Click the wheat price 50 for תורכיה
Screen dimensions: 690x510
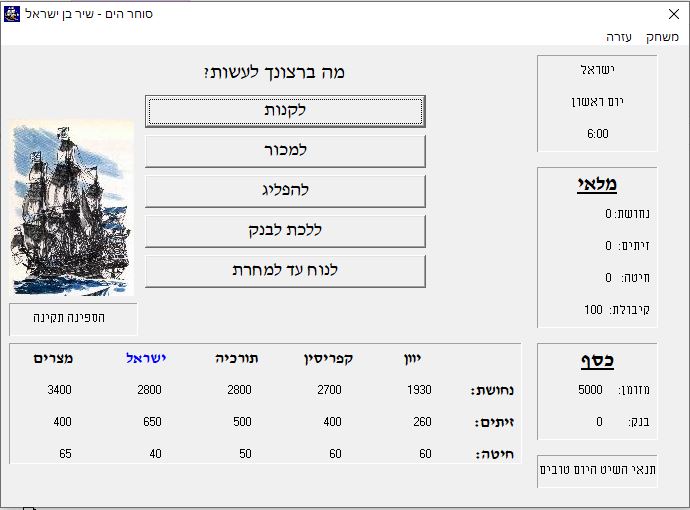point(246,454)
